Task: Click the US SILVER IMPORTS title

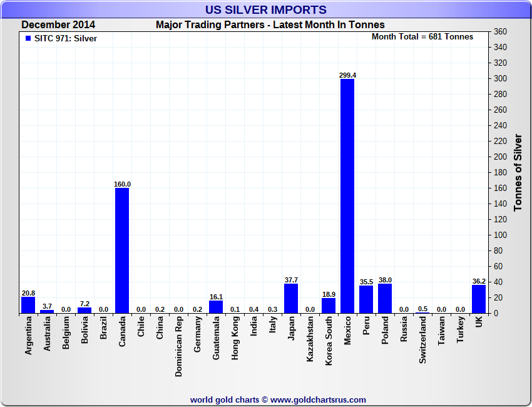Action: pos(266,10)
